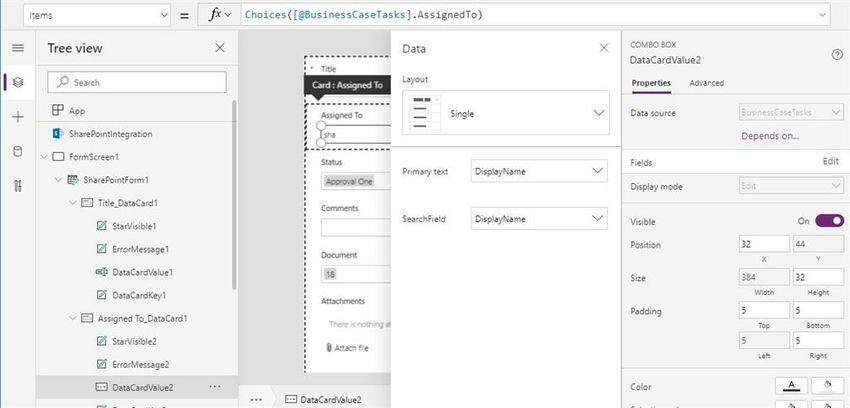Click the Attach file link
This screenshot has width=850, height=408.
coord(351,348)
